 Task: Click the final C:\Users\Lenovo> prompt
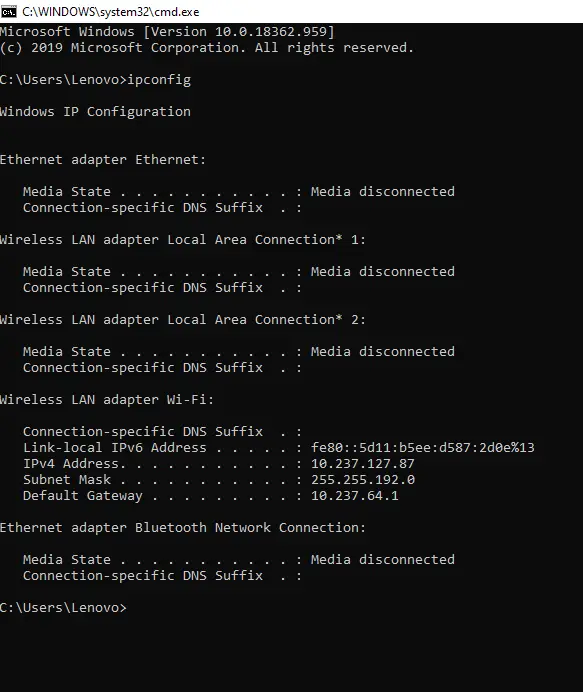pos(63,608)
